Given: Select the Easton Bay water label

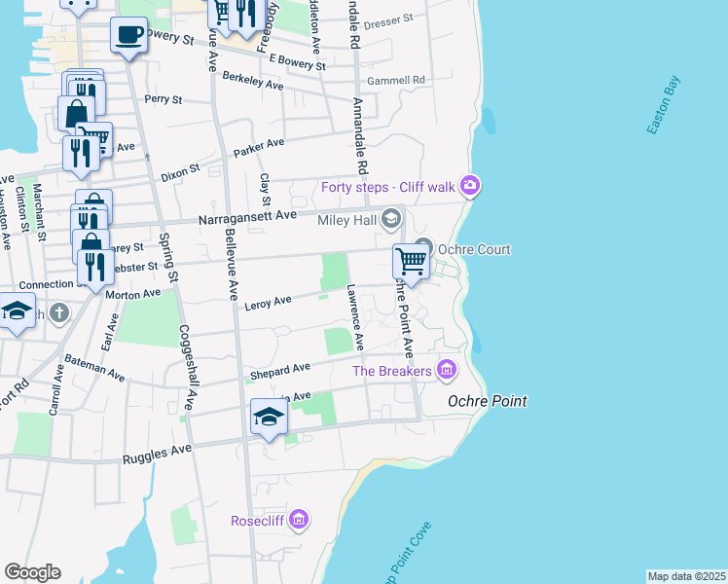Looking at the screenshot, I should click(x=664, y=105).
